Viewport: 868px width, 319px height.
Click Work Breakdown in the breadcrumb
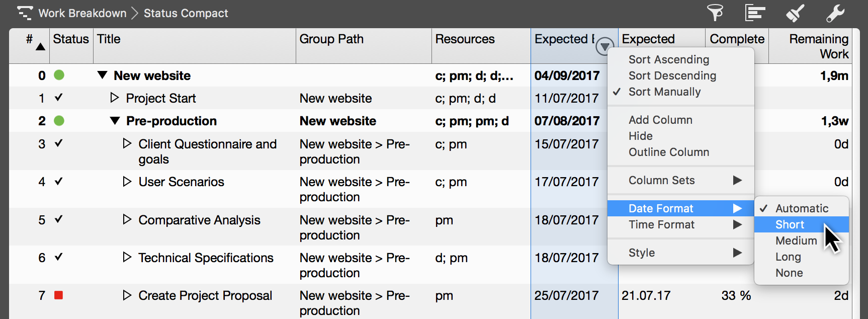82,13
